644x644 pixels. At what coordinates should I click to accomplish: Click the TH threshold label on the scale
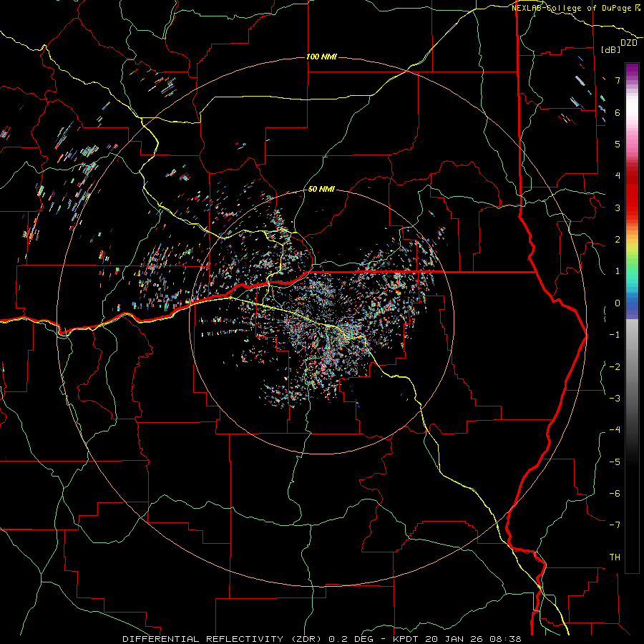coord(615,557)
